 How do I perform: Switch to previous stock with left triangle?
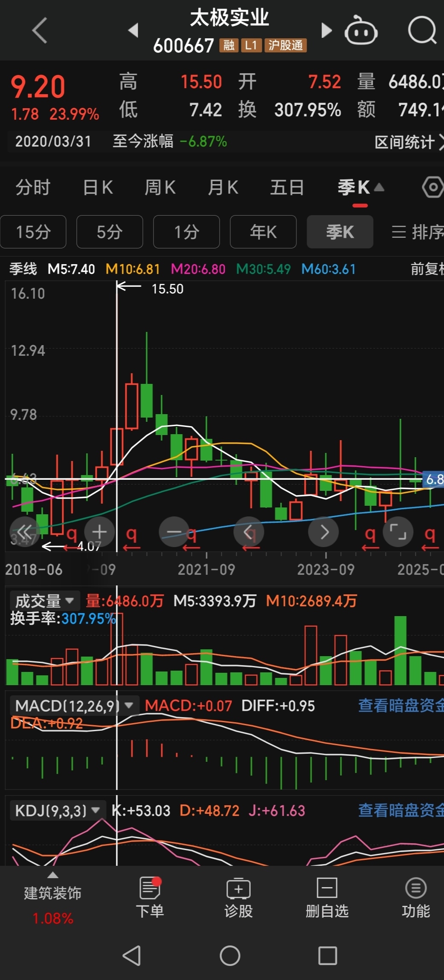coord(133,30)
